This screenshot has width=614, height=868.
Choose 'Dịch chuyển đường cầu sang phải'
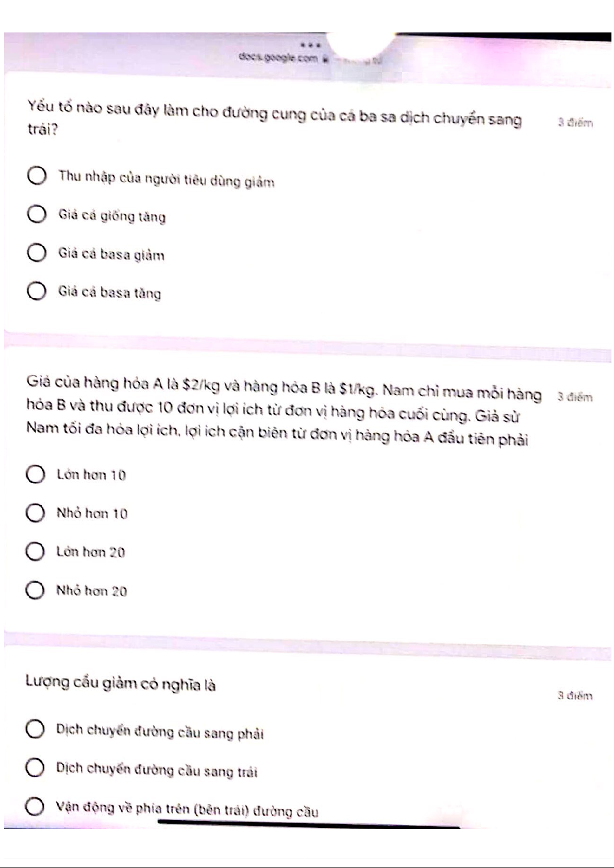point(35,729)
